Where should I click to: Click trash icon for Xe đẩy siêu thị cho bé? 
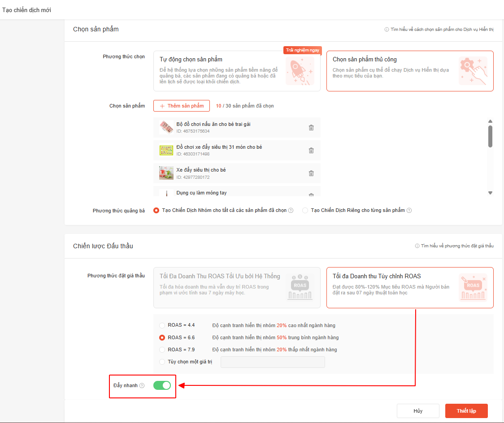tap(311, 173)
